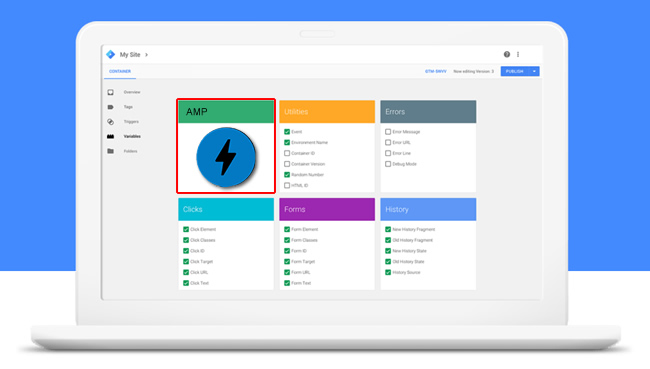Click the teal Clicks card header
Viewport: 650px width, 369px height.
226,209
